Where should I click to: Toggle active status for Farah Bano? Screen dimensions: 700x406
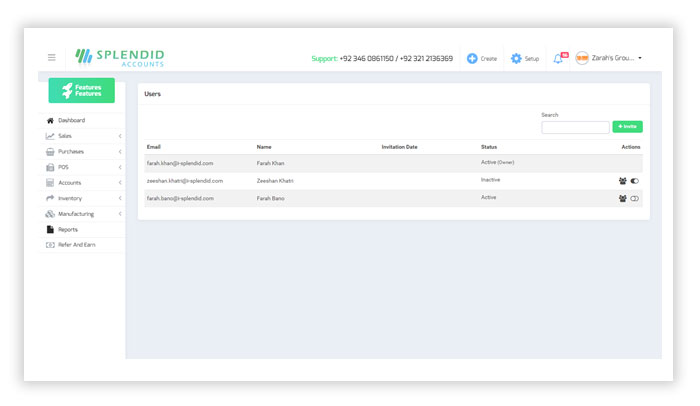pyautogui.click(x=634, y=198)
